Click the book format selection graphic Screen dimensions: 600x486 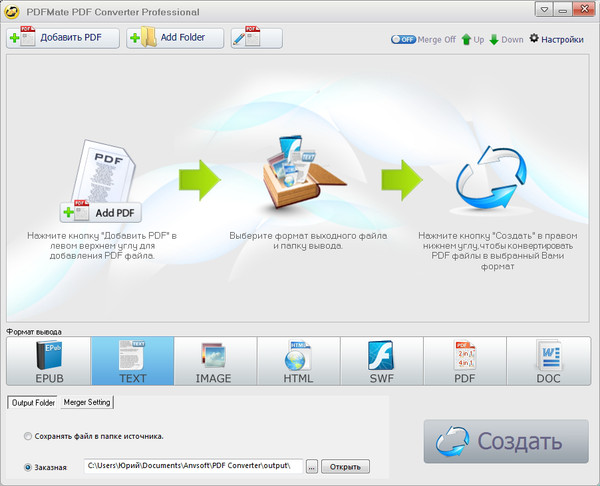point(304,172)
